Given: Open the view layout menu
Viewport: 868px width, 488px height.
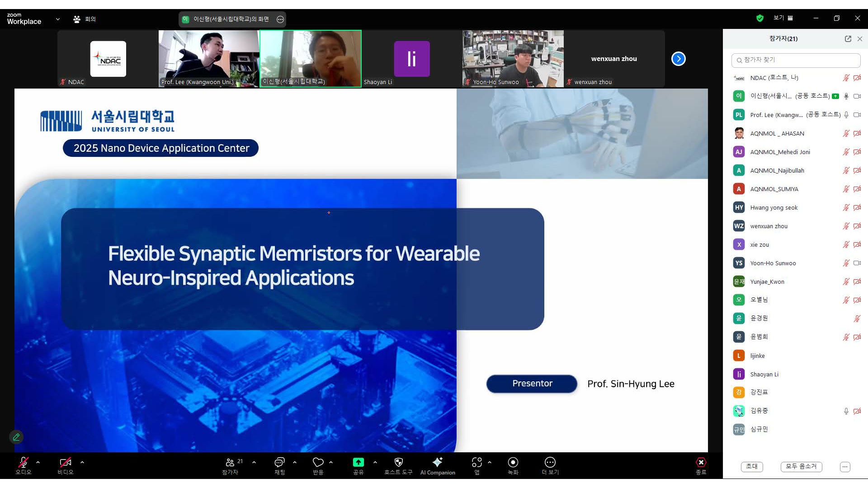Looking at the screenshot, I should (x=783, y=18).
